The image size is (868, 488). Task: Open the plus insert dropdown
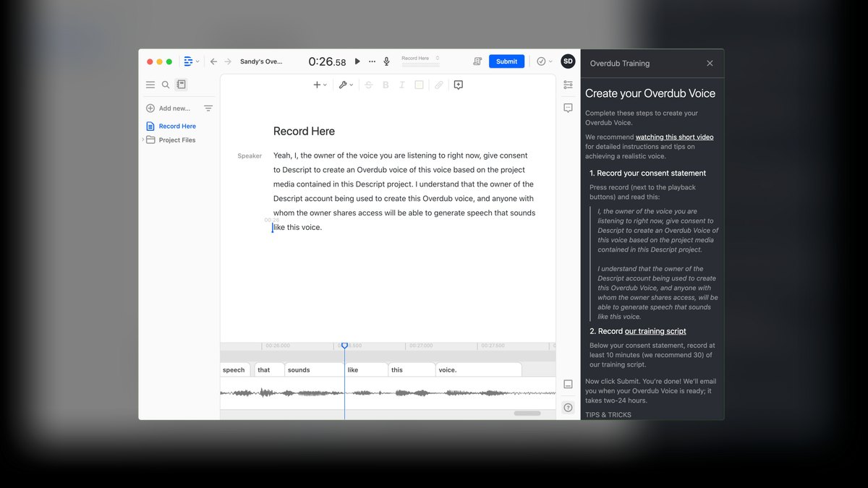click(x=320, y=85)
